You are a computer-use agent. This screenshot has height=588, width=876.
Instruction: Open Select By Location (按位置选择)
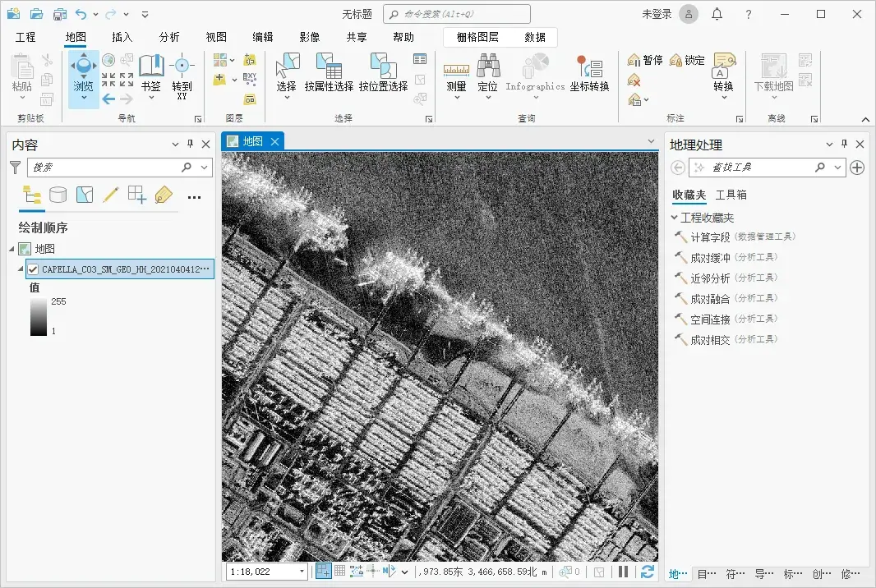pyautogui.click(x=383, y=72)
